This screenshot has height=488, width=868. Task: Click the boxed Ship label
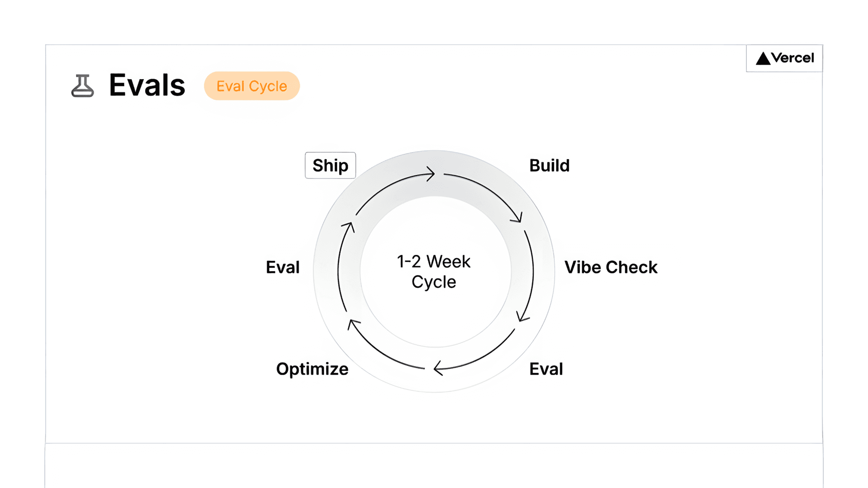pyautogui.click(x=330, y=166)
